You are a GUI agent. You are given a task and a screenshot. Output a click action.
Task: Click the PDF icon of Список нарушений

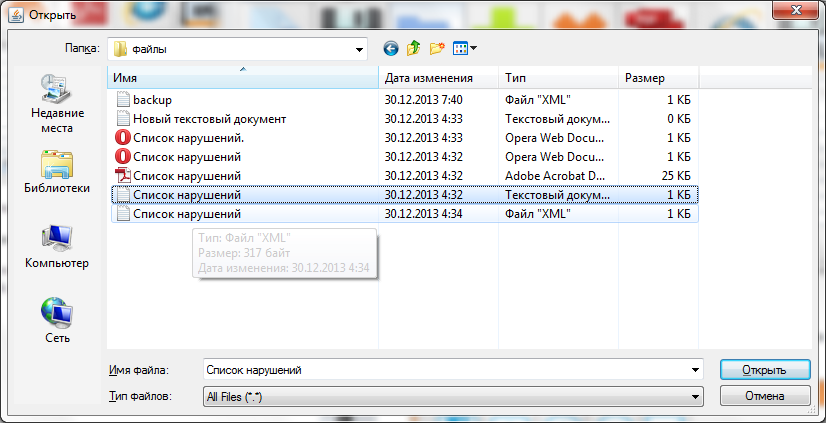point(122,176)
